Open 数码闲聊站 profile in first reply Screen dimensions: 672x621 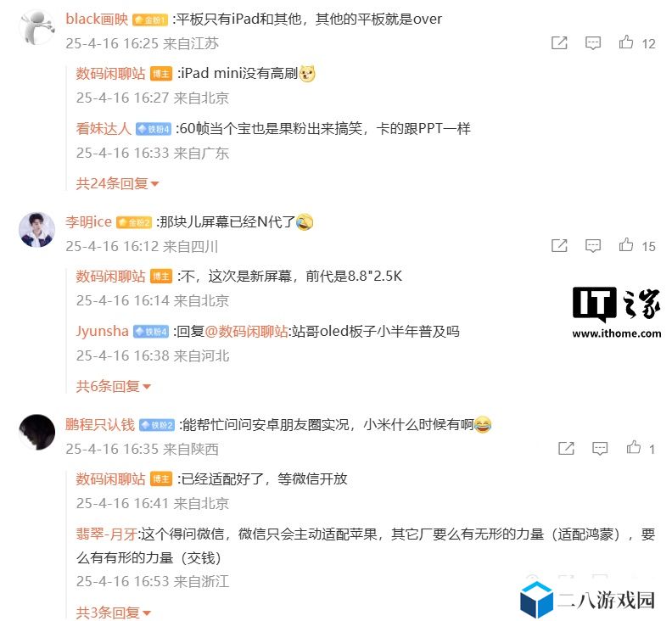110,73
